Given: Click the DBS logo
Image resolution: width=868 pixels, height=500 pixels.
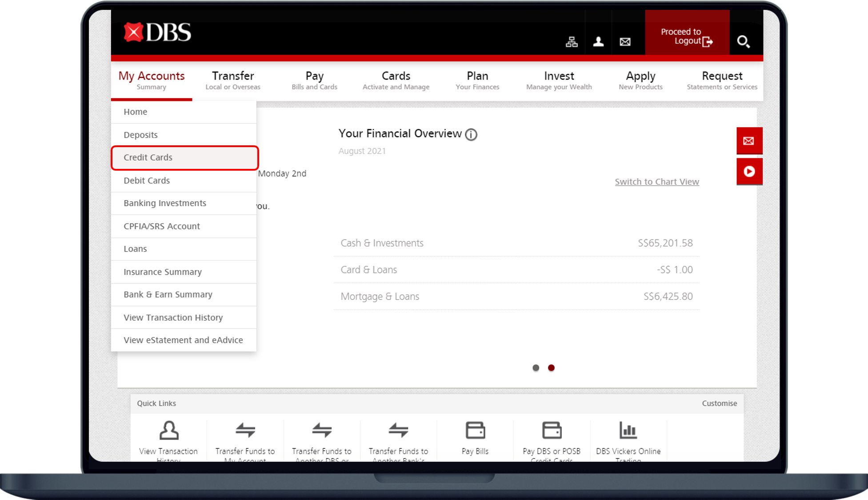Looking at the screenshot, I should coord(157,32).
